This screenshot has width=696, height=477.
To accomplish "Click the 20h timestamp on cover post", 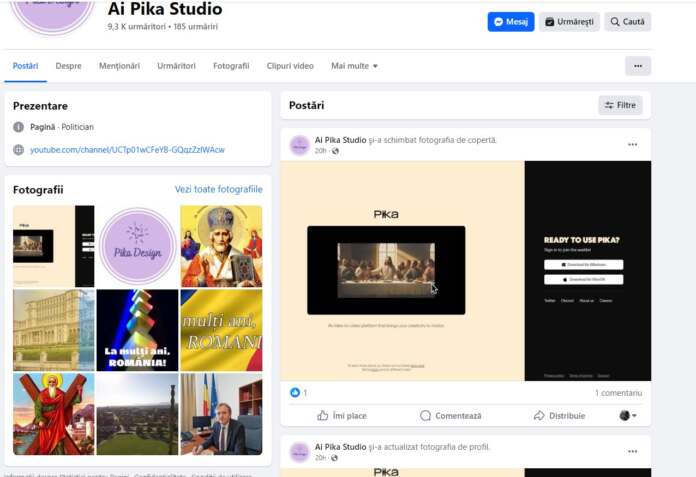I will (320, 151).
